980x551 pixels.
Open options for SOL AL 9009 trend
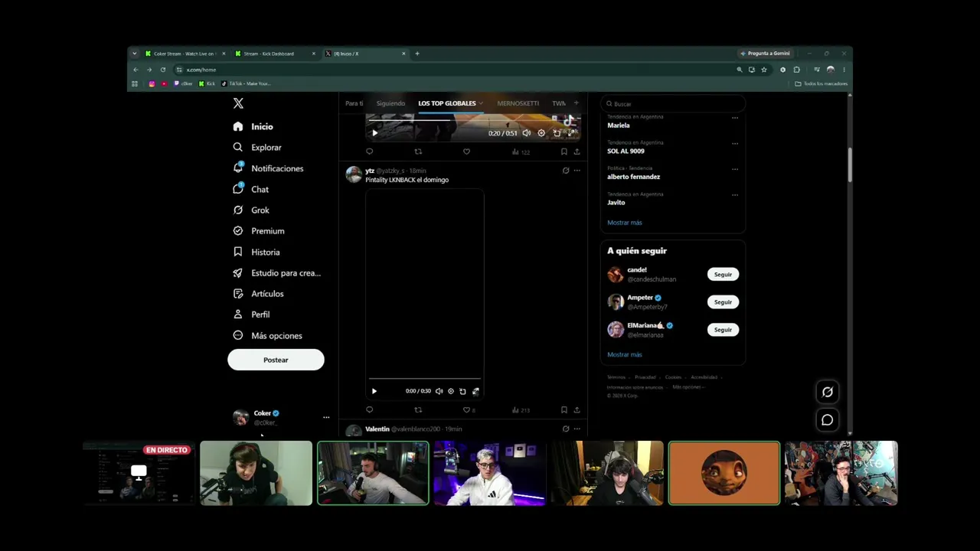735,143
